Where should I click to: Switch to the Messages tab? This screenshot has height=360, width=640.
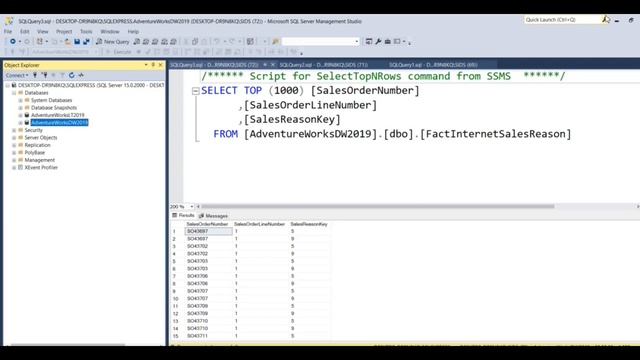click(213, 216)
